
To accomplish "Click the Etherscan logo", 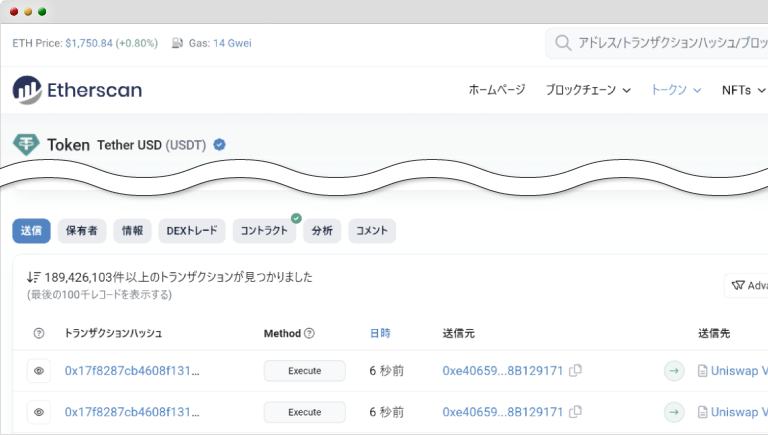I will point(77,90).
